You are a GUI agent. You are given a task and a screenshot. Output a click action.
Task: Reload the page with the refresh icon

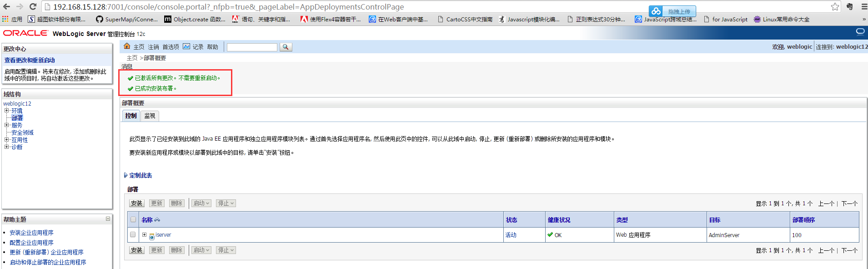(x=33, y=6)
